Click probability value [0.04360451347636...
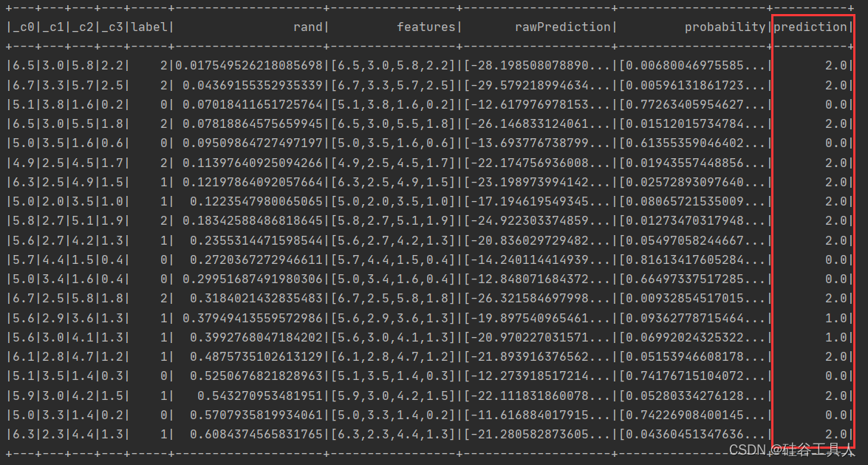Screen dimensions: 868x465 tap(692, 435)
